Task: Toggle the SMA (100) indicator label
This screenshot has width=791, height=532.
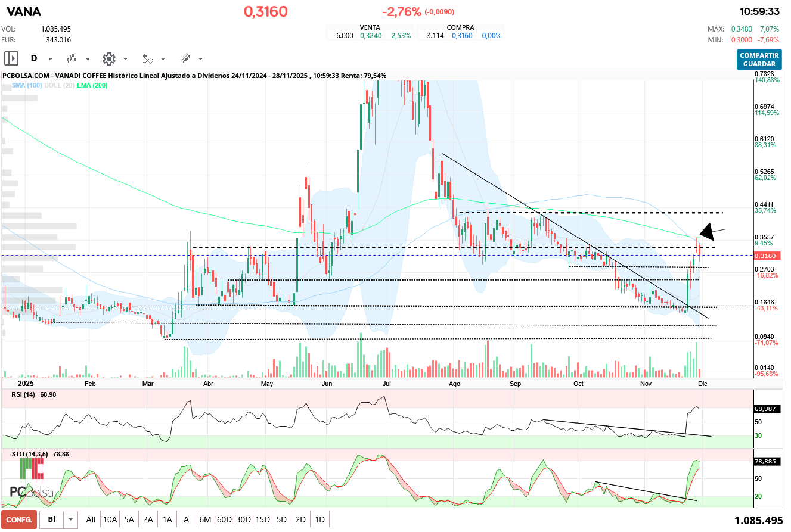Action: click(x=26, y=86)
